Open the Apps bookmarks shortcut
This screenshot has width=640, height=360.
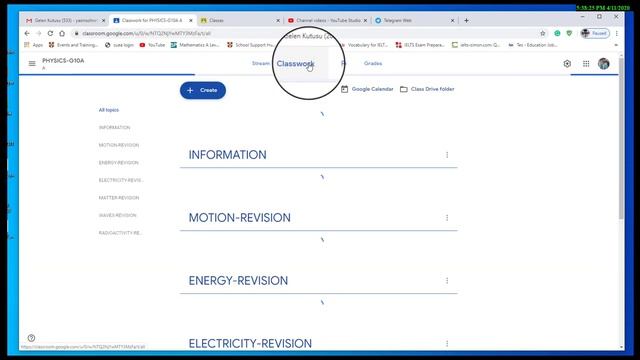[34, 45]
